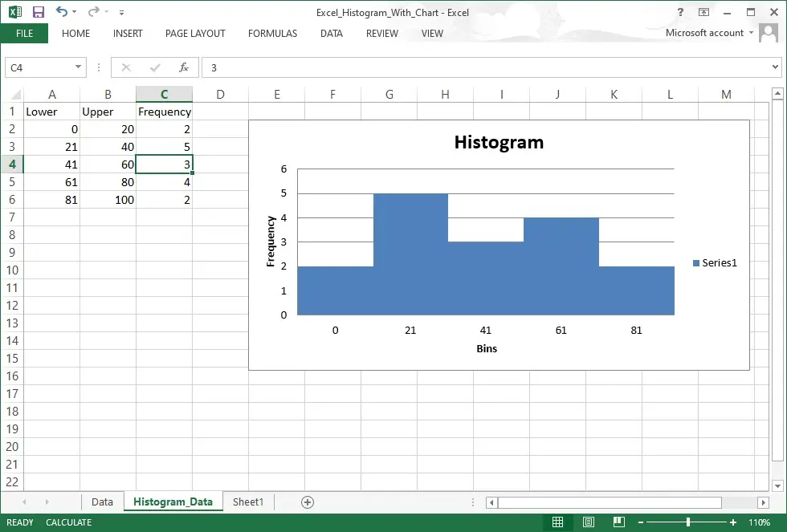787x532 pixels.
Task: Expand the formula bar
Action: 775,68
